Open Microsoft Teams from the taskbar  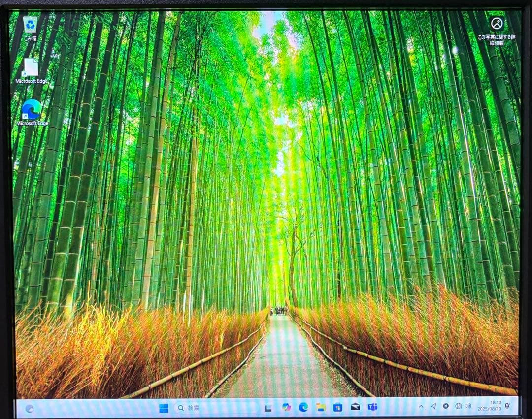coord(373,407)
